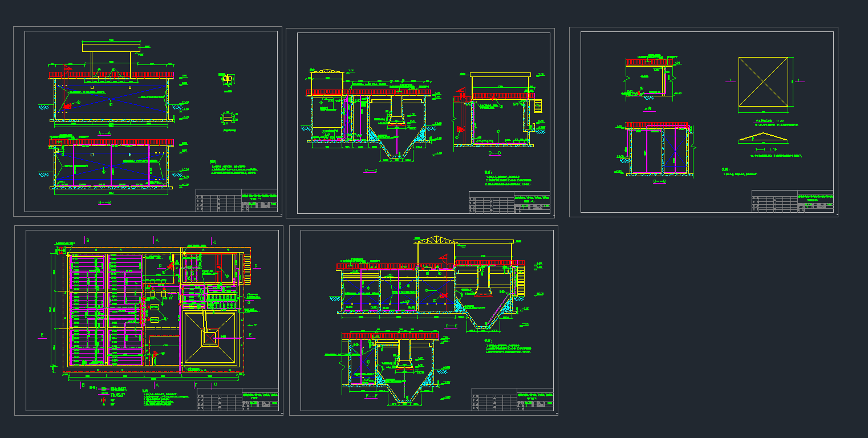Select the D cut marker right of the plan
This screenshot has height=438, width=868.
pos(256,266)
